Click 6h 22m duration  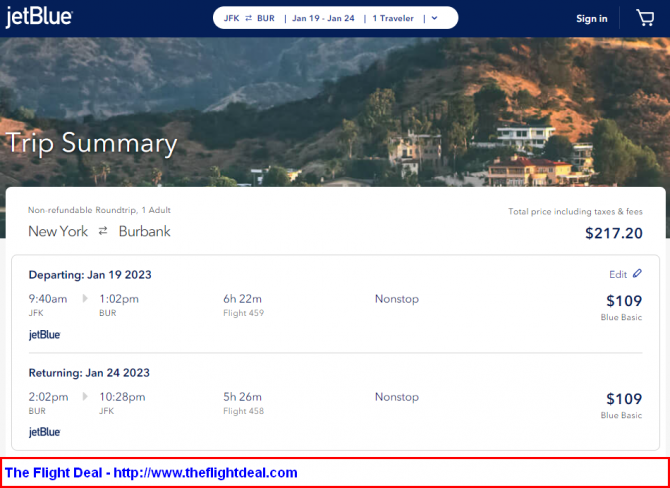(242, 299)
